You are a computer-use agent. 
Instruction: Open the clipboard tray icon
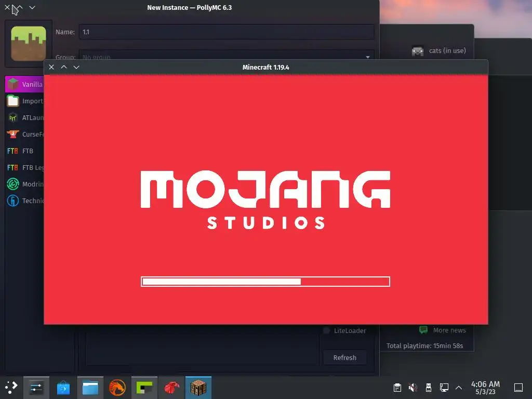click(397, 388)
